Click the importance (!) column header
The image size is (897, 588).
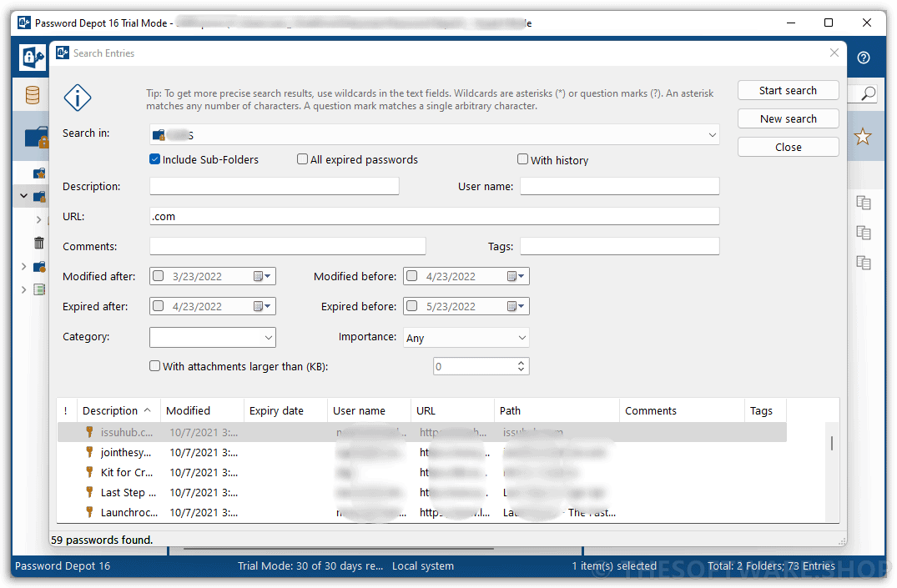67,410
